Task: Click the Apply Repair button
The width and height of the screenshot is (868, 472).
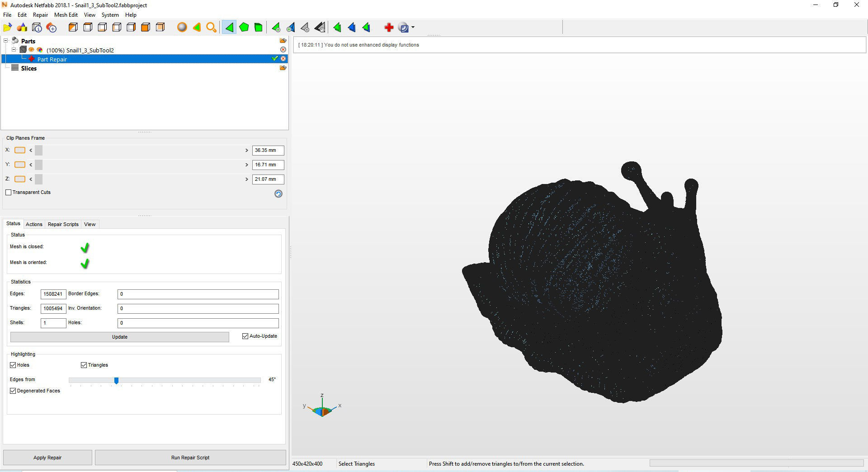Action: (47, 458)
